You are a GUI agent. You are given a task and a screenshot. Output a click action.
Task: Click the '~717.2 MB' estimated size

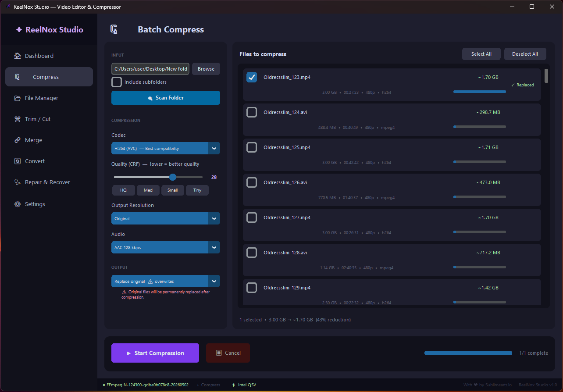[x=488, y=253]
